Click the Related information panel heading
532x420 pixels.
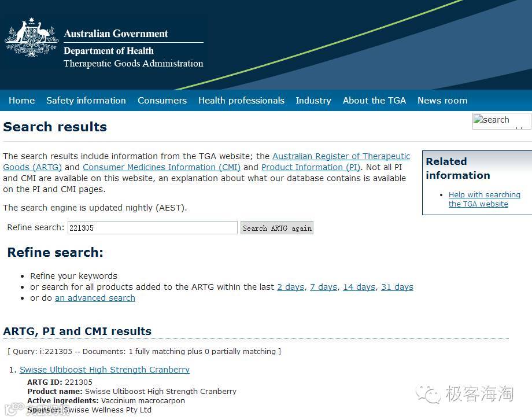pyautogui.click(x=458, y=168)
